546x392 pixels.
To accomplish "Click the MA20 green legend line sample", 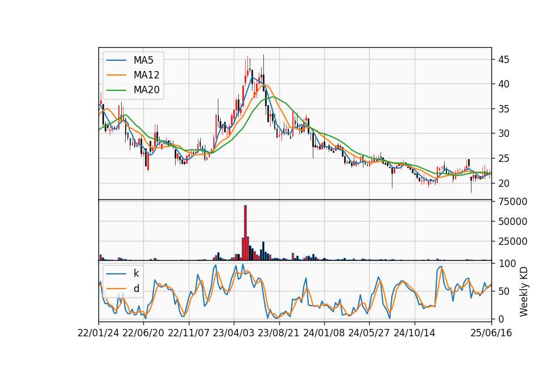I will click(116, 90).
